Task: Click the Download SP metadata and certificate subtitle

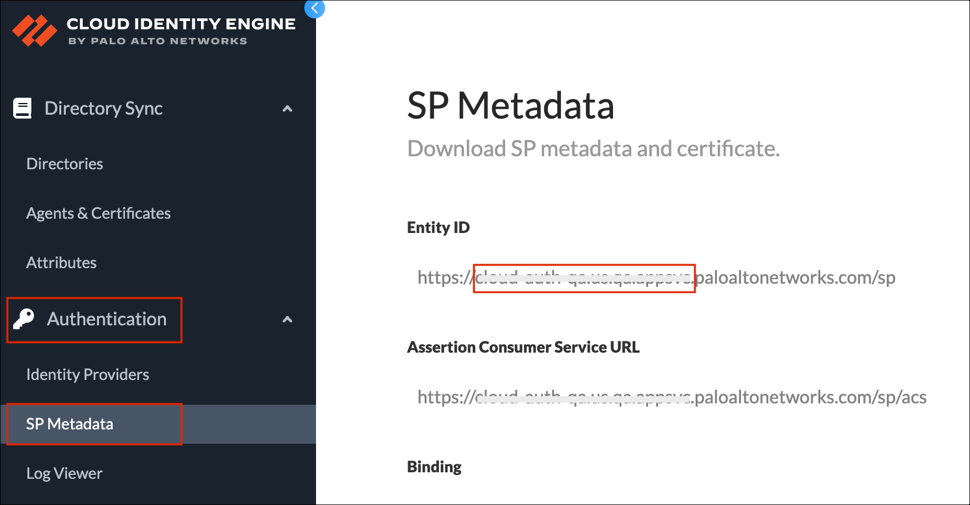Action: [x=593, y=149]
